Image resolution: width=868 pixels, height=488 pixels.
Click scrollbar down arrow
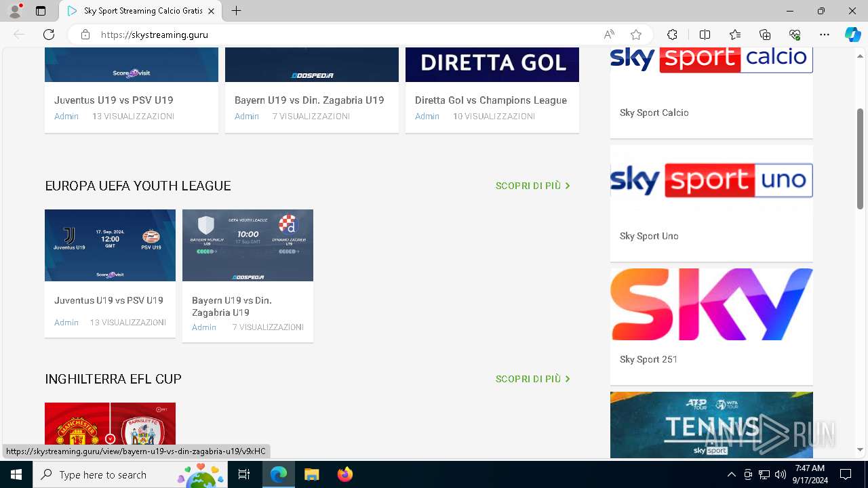[861, 449]
